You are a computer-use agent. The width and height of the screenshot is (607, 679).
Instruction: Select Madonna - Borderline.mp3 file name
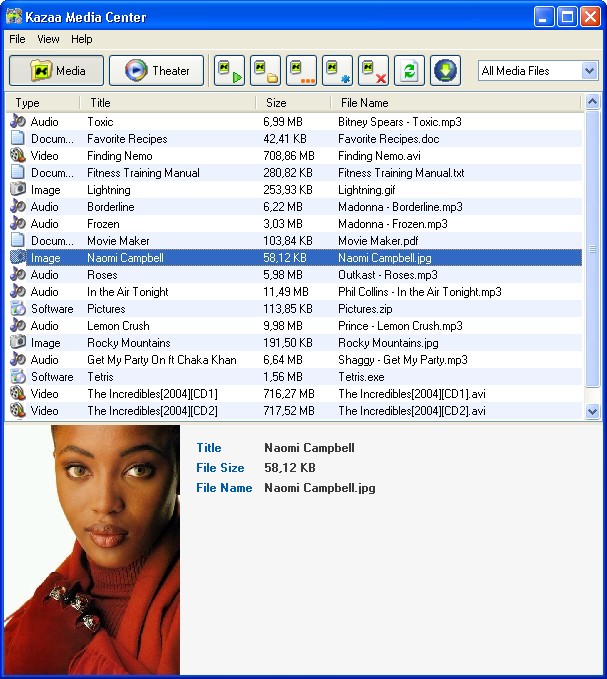click(400, 207)
